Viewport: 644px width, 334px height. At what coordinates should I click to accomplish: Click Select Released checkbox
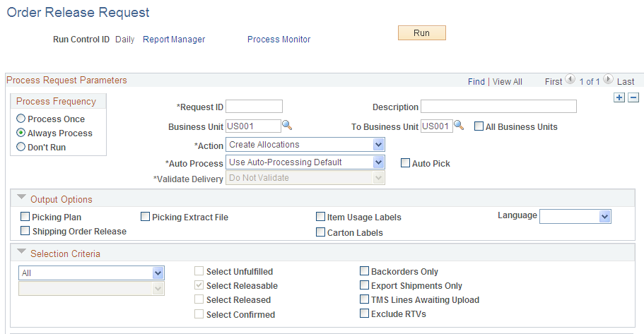(199, 299)
